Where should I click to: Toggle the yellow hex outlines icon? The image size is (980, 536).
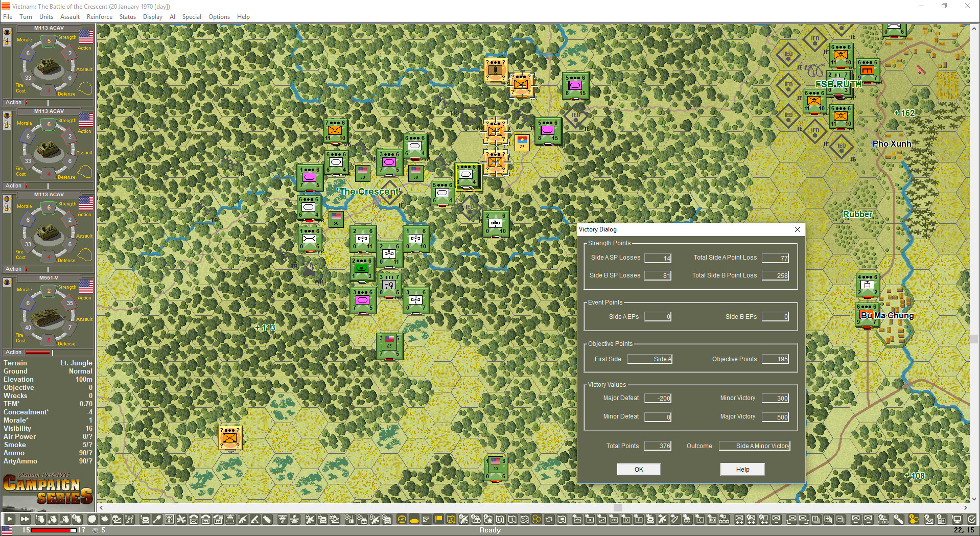pos(537,519)
